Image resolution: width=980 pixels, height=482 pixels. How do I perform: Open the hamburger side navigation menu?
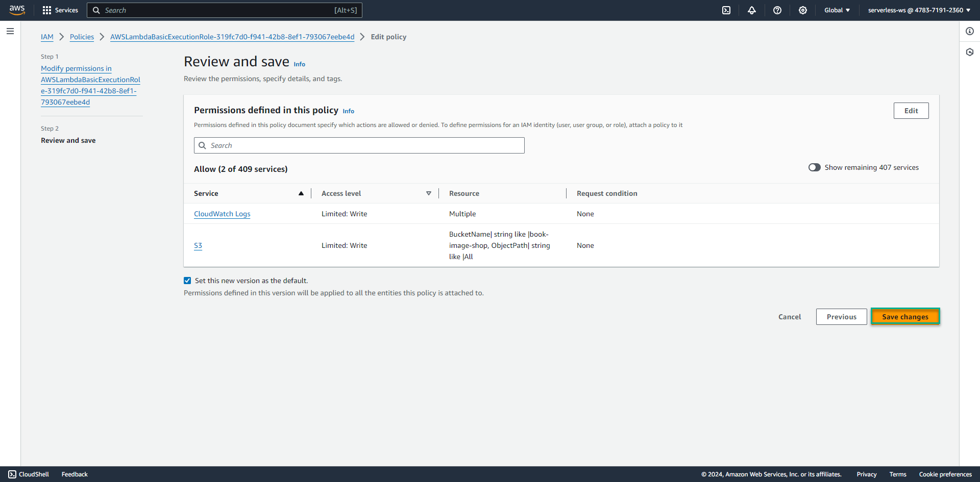(x=10, y=31)
